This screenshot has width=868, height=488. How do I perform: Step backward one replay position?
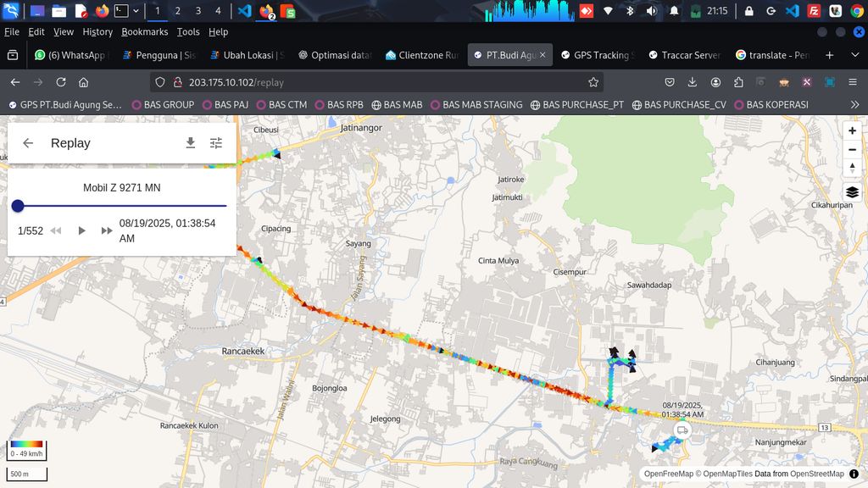(x=56, y=230)
